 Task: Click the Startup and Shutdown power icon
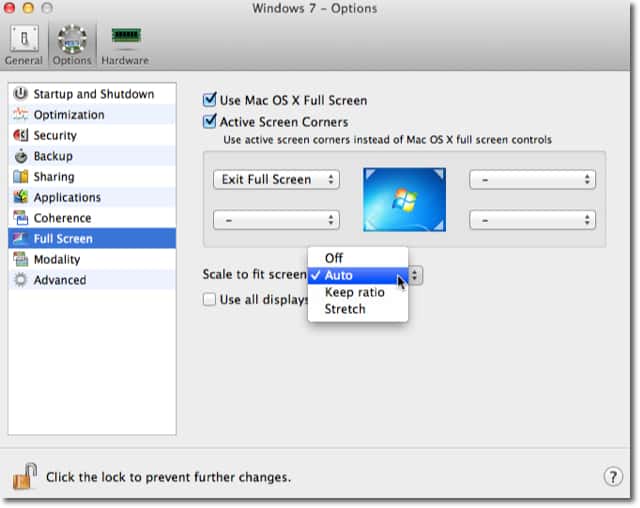coord(20,94)
